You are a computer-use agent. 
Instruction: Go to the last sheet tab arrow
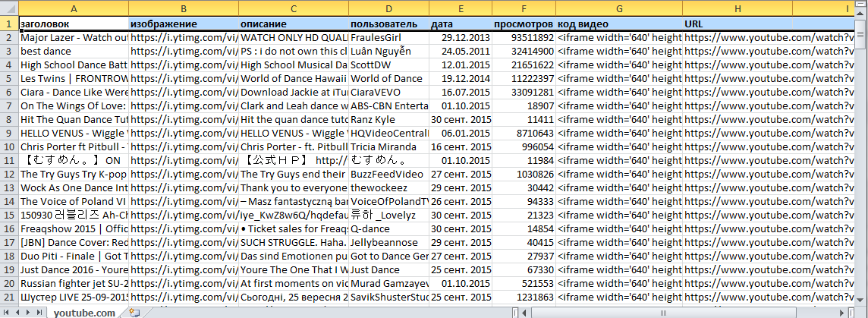pyautogui.click(x=39, y=313)
